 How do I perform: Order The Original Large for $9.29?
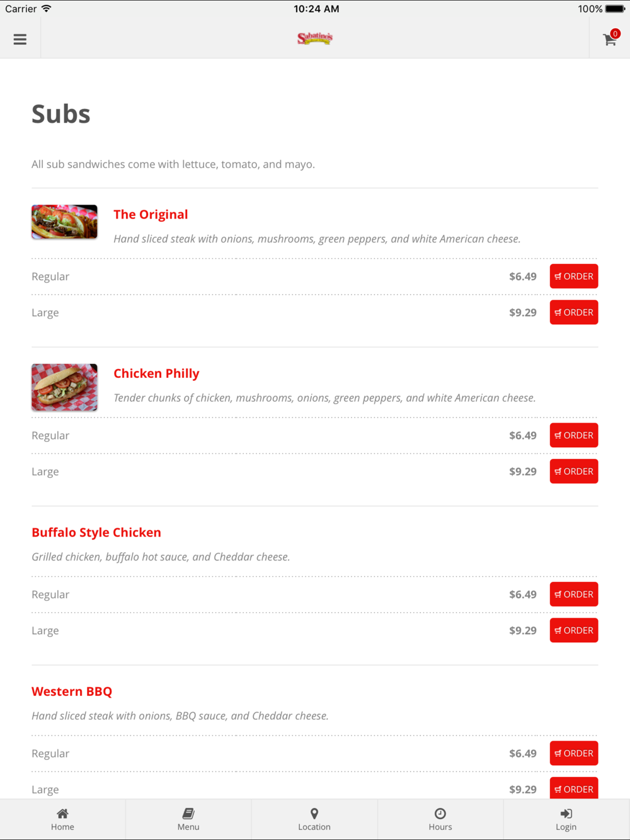click(x=574, y=312)
